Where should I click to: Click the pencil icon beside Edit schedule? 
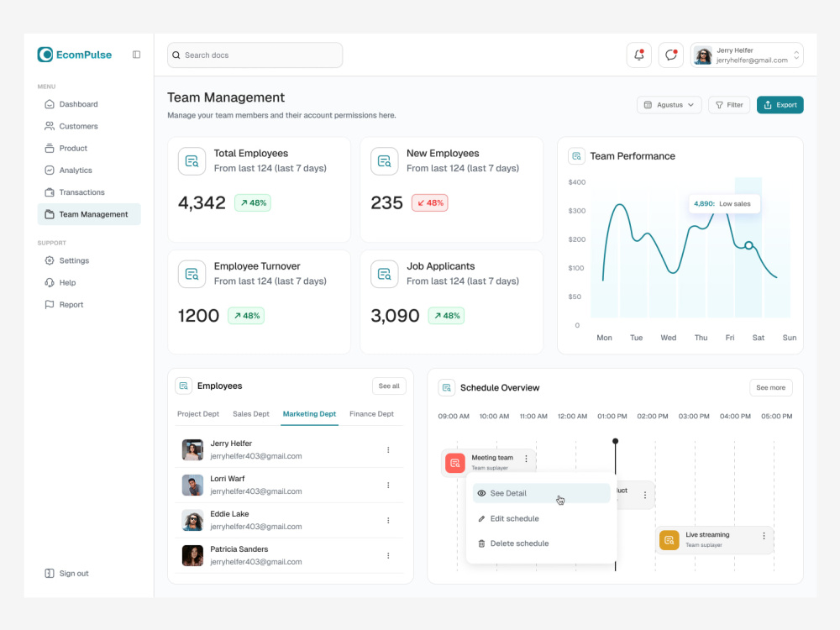pyautogui.click(x=481, y=518)
